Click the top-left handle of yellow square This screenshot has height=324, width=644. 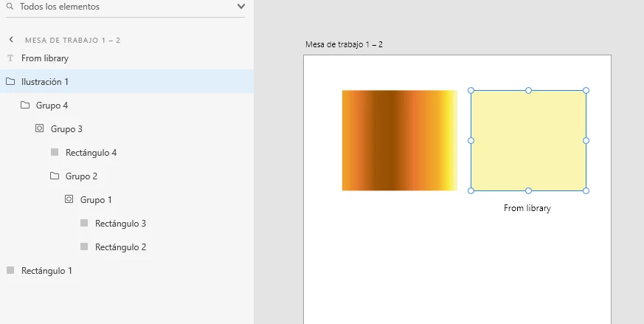(471, 91)
